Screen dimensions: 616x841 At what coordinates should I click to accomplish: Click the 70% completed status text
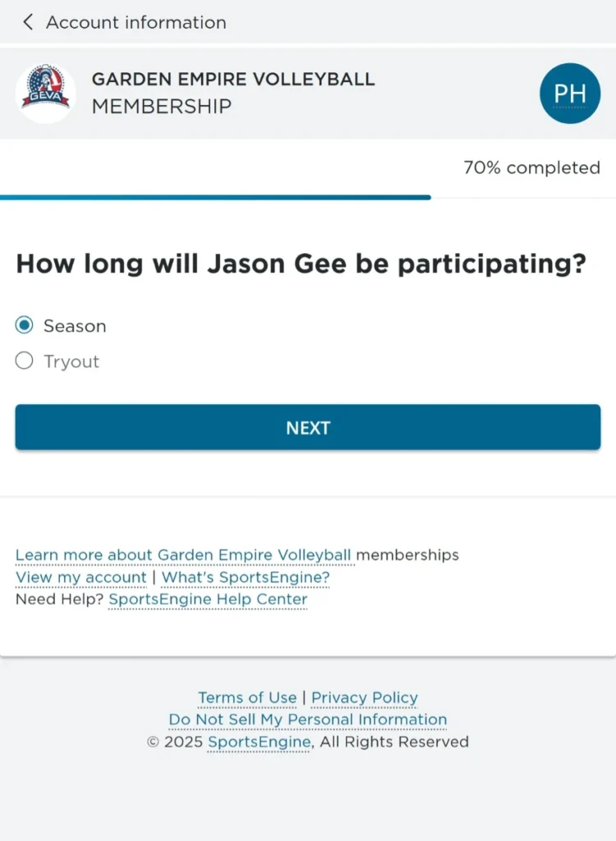(531, 168)
